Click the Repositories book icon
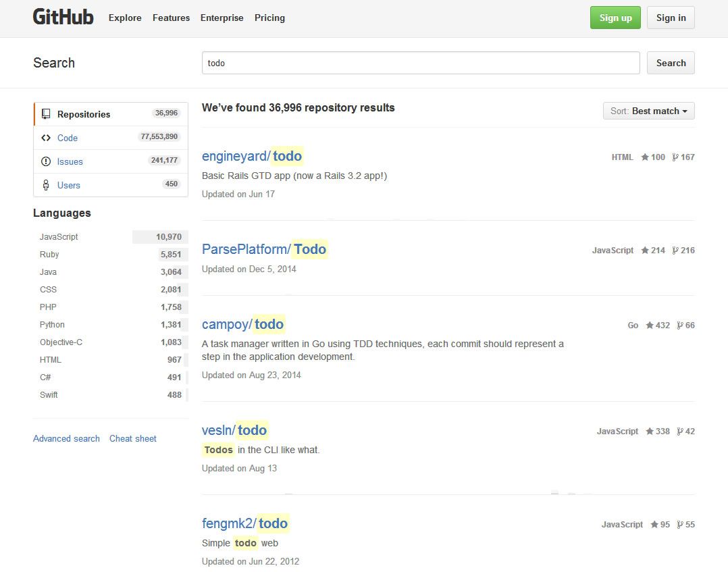 46,113
